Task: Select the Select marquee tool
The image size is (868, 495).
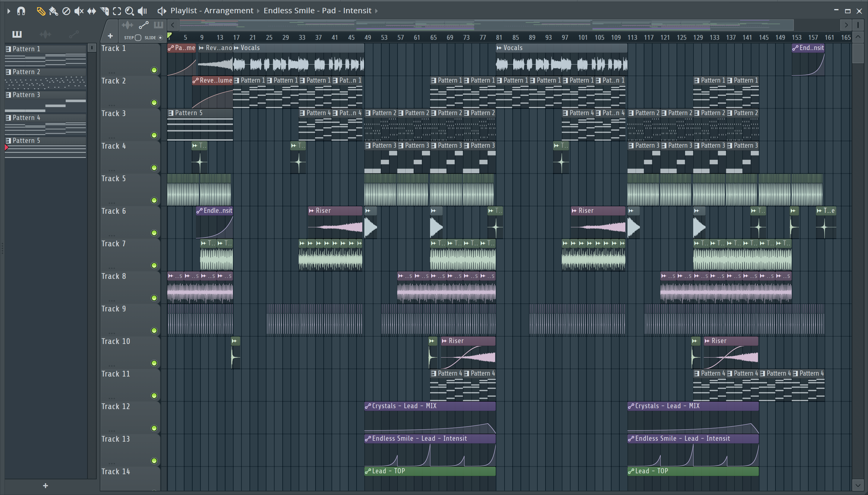Action: click(x=117, y=11)
